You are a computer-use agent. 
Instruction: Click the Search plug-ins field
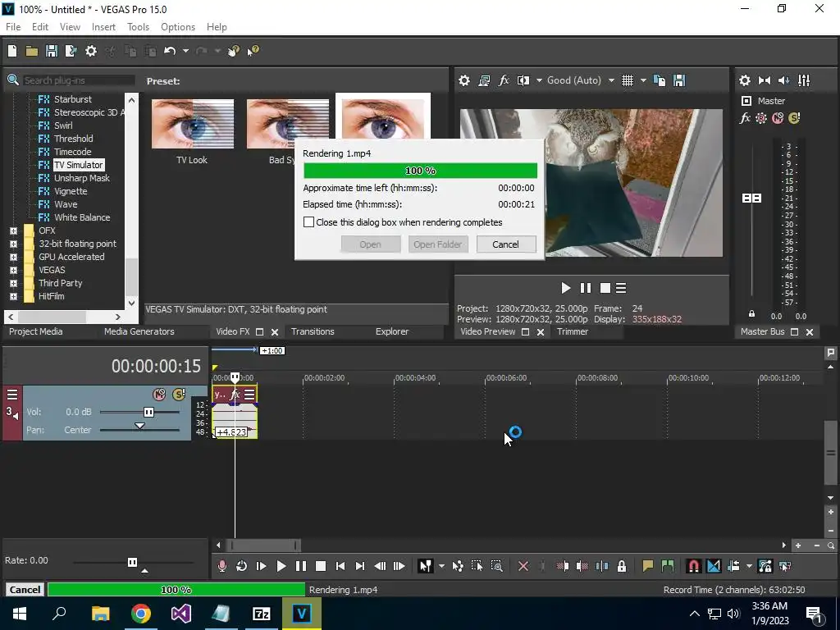pyautogui.click(x=78, y=80)
